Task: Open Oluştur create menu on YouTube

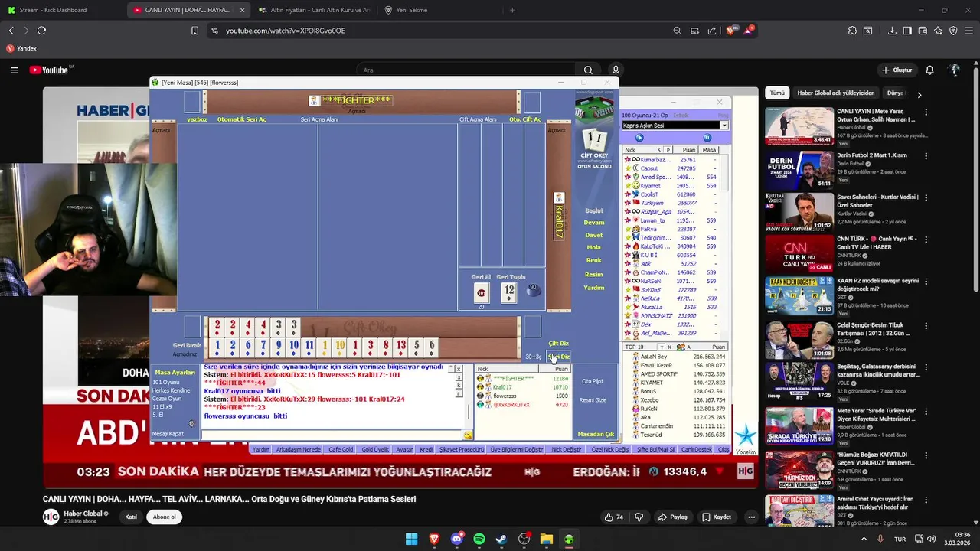Action: click(x=897, y=70)
